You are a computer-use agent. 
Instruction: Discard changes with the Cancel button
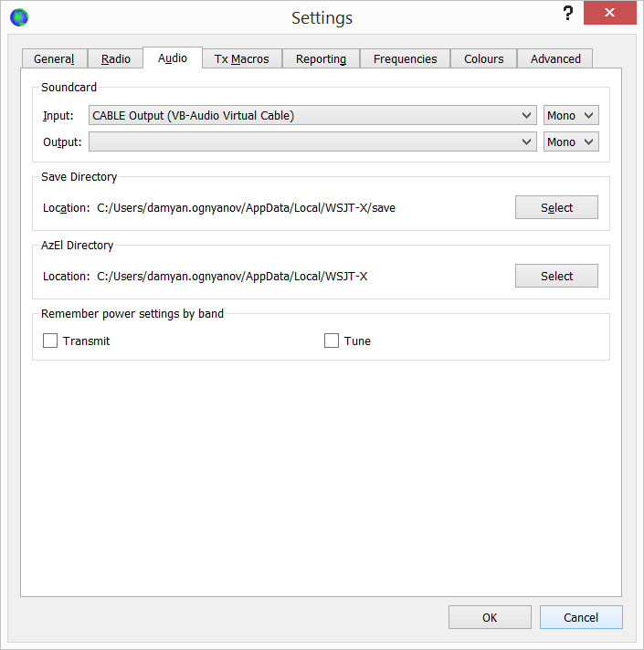[x=581, y=617]
